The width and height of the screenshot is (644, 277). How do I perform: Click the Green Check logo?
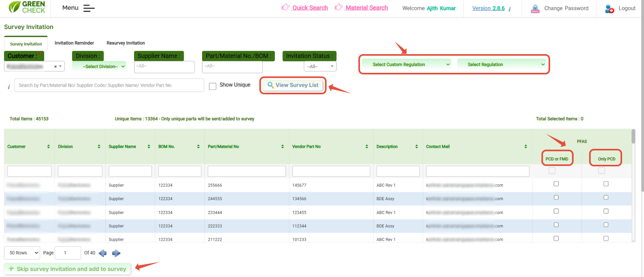point(27,7)
